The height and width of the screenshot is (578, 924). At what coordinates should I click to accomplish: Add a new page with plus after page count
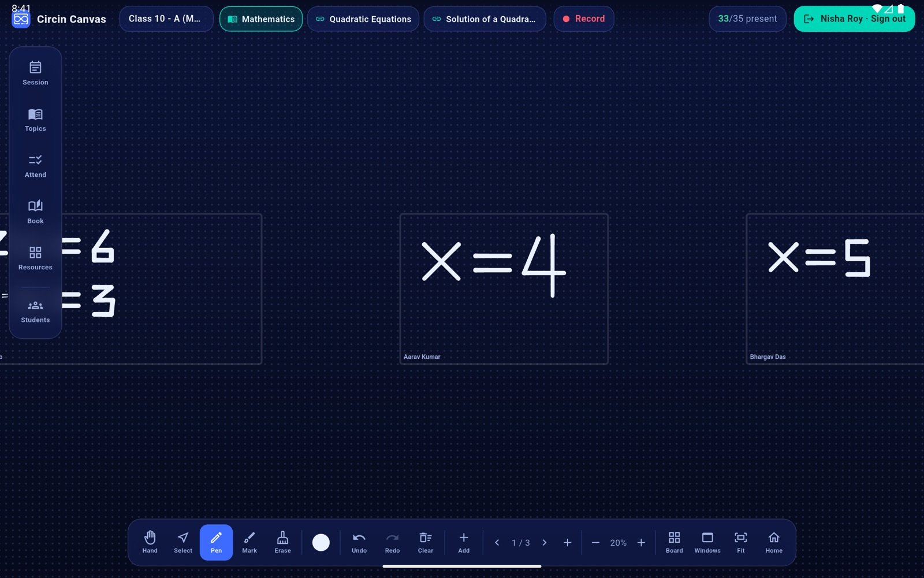tap(567, 543)
